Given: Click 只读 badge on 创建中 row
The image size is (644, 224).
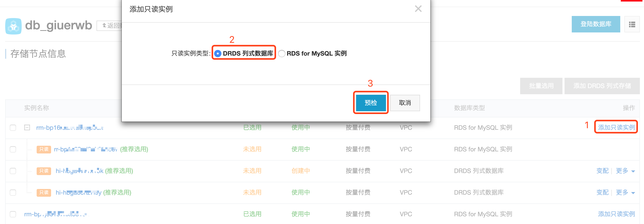Looking at the screenshot, I should (x=44, y=171).
